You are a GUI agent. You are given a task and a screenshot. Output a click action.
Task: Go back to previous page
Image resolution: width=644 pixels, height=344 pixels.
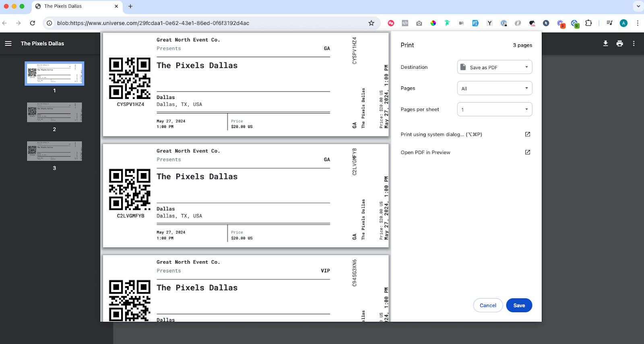coord(5,23)
